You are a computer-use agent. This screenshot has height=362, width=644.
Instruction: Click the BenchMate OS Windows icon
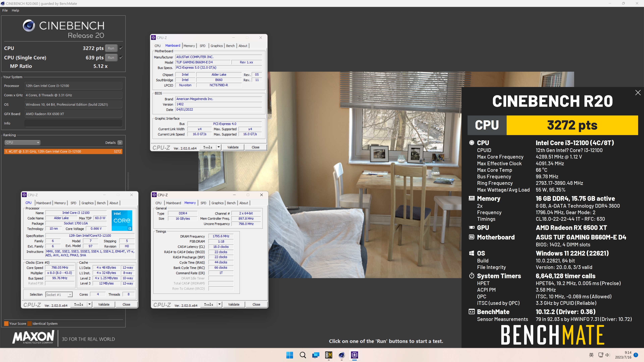pyautogui.click(x=471, y=253)
